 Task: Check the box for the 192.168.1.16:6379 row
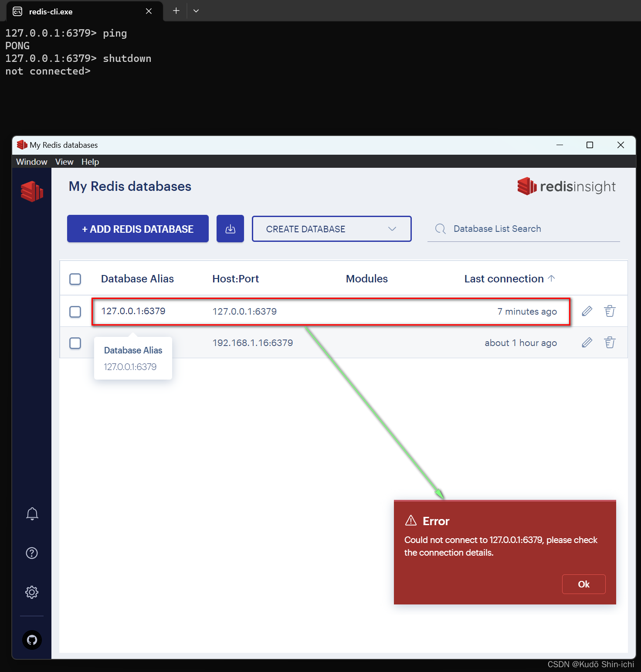coord(75,343)
